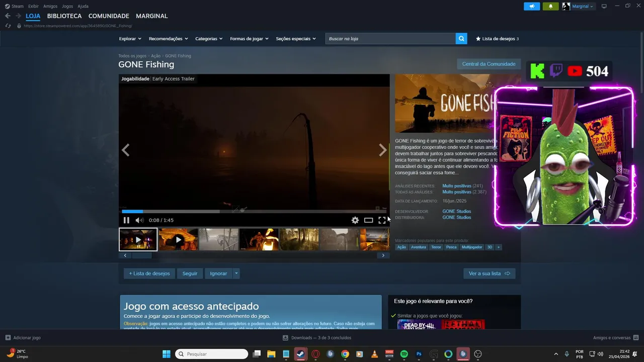Image resolution: width=644 pixels, height=362 pixels.
Task: Open Photoshop from the taskbar
Action: pyautogui.click(x=419, y=354)
